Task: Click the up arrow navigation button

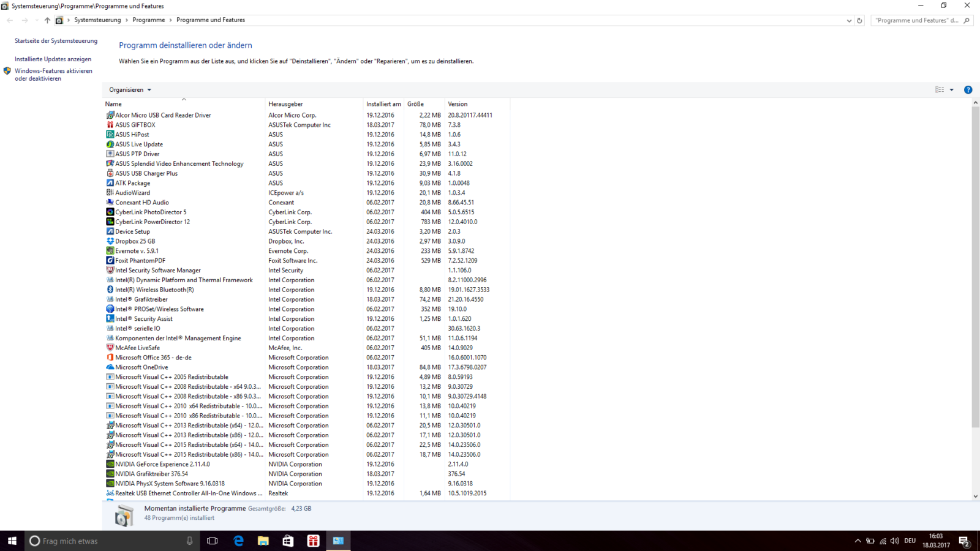Action: point(47,20)
